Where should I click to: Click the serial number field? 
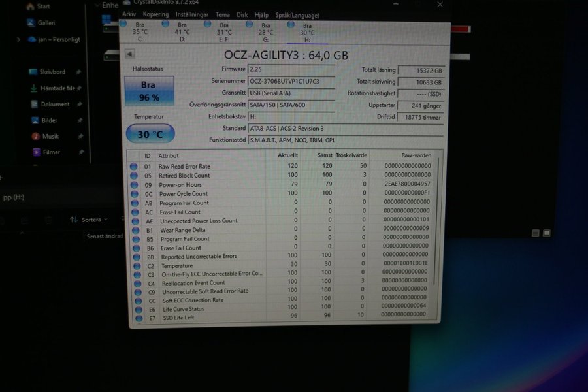pos(291,82)
